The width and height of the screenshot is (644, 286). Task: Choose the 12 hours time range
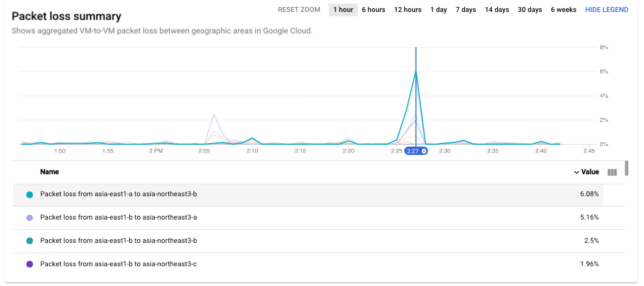pyautogui.click(x=407, y=10)
